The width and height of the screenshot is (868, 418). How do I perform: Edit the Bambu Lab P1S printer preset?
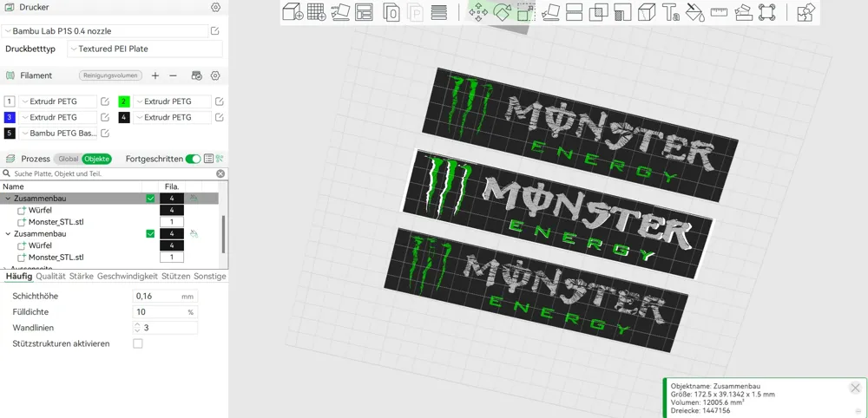(x=214, y=31)
